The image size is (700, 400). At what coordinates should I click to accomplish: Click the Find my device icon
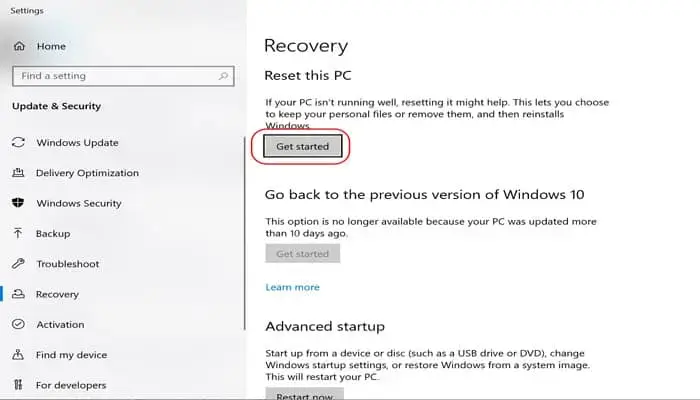tap(18, 354)
